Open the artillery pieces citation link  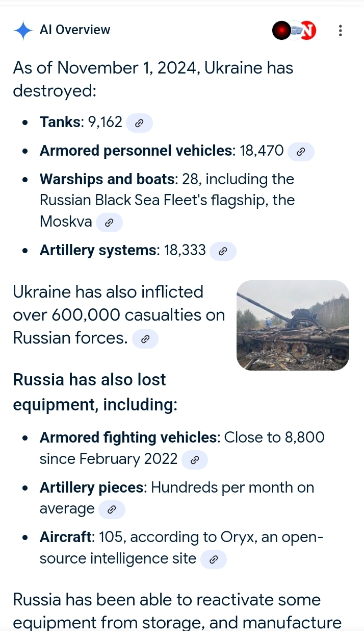[112, 509]
